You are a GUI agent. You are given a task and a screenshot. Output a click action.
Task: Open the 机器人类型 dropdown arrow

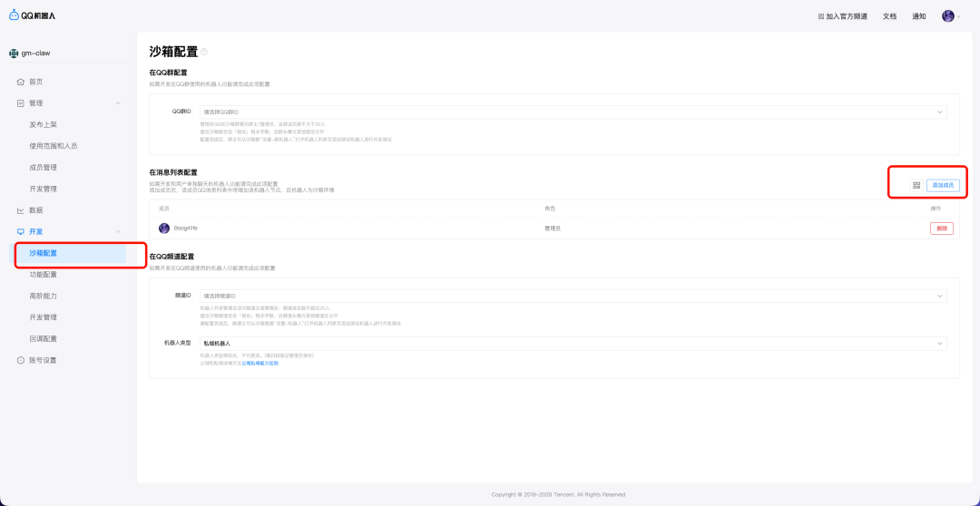tap(939, 344)
